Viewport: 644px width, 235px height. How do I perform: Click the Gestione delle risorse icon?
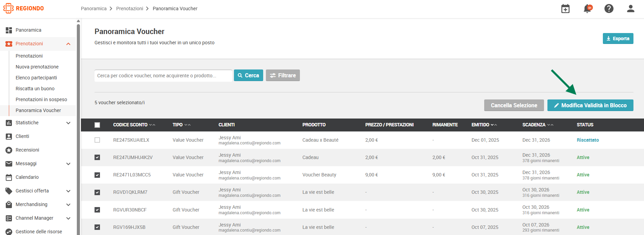pyautogui.click(x=9, y=232)
